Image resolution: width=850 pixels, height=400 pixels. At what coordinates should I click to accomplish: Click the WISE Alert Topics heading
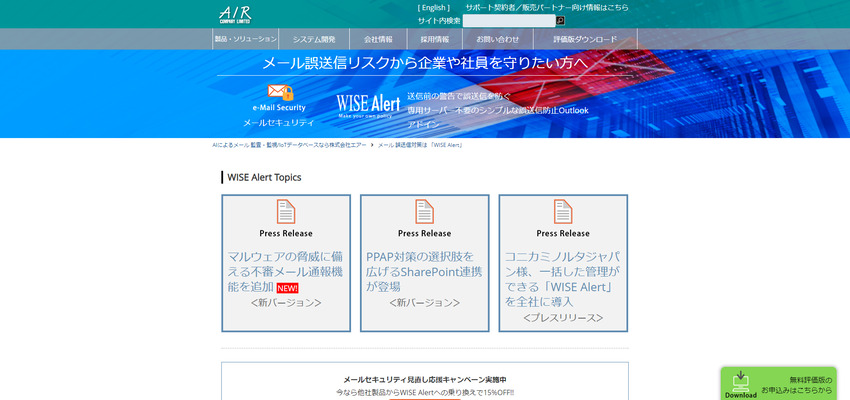click(264, 177)
